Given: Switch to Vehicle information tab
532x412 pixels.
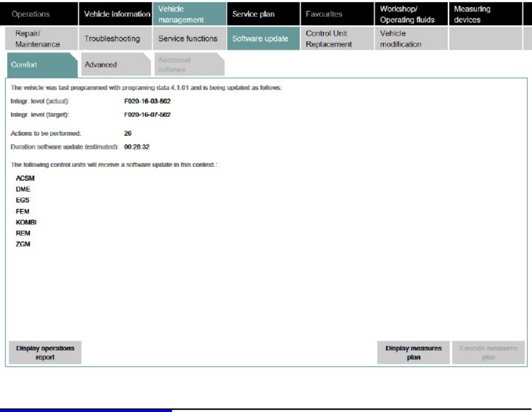Looking at the screenshot, I should point(116,14).
